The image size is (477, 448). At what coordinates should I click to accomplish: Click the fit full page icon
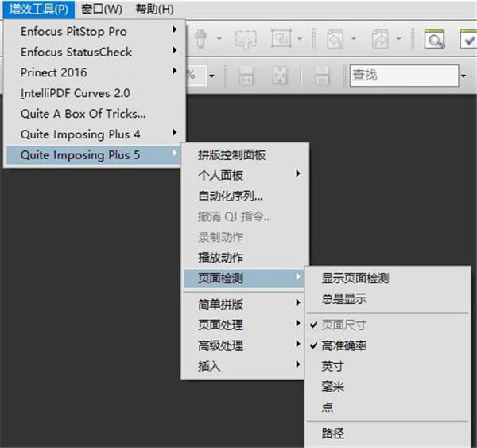280,76
